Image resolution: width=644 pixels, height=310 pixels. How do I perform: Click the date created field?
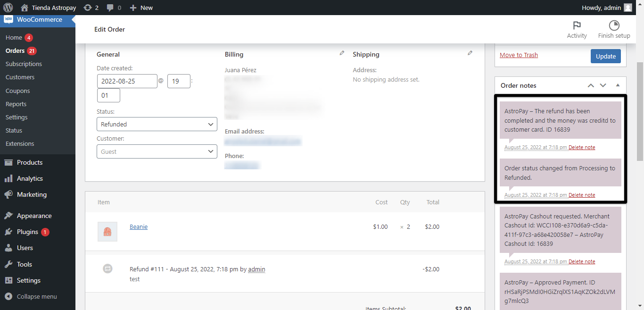tap(127, 81)
